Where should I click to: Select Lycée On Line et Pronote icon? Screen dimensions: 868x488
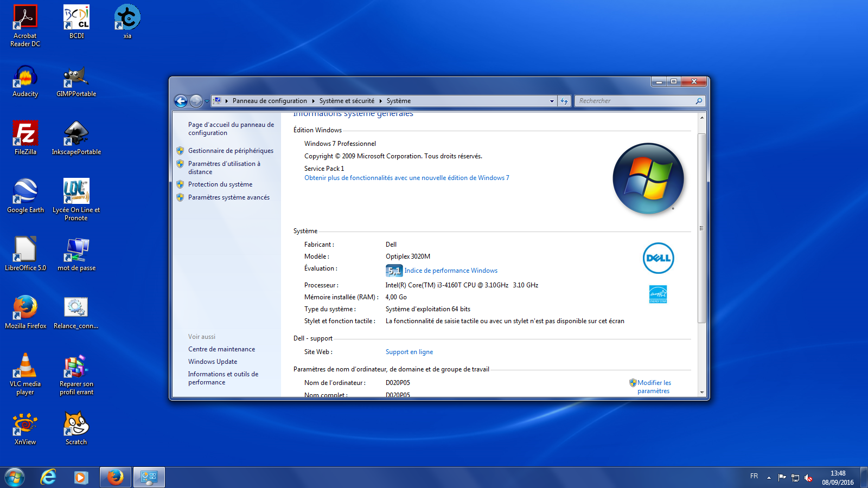tap(76, 200)
